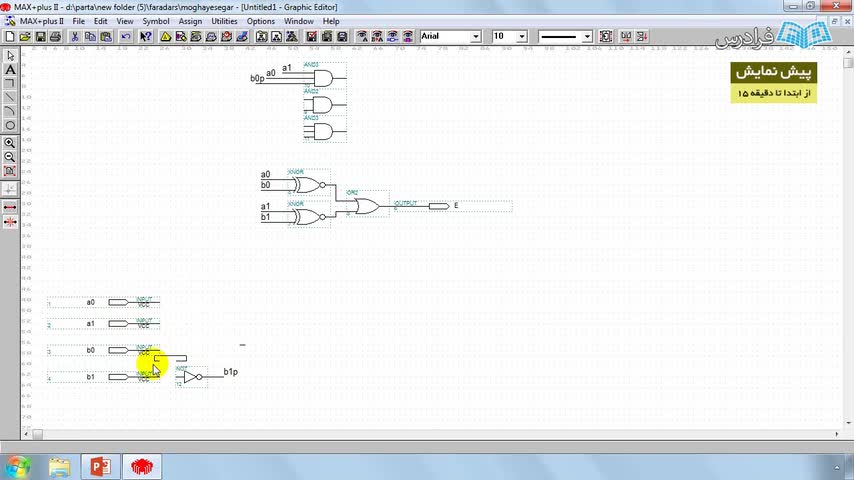Click the b0p wire label text

point(257,78)
